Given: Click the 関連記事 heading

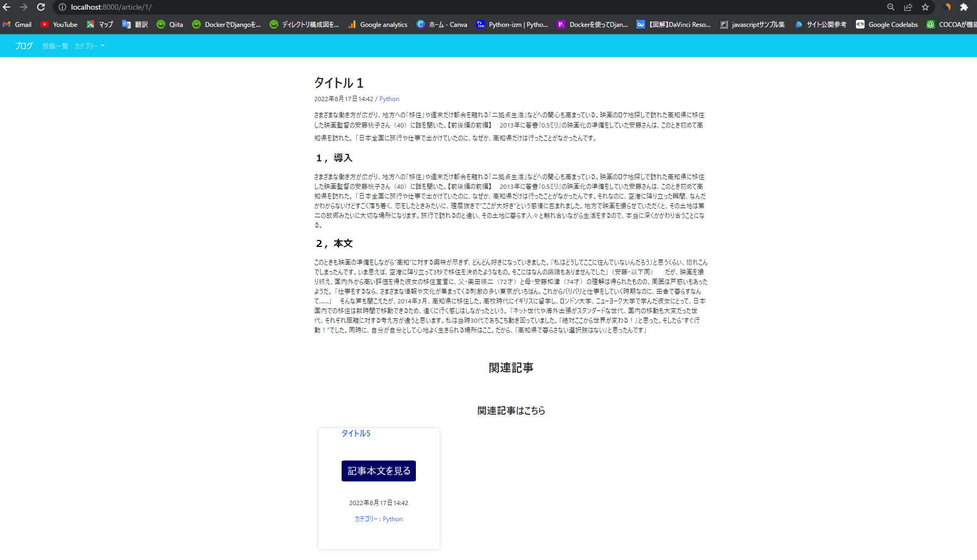Looking at the screenshot, I should (511, 368).
